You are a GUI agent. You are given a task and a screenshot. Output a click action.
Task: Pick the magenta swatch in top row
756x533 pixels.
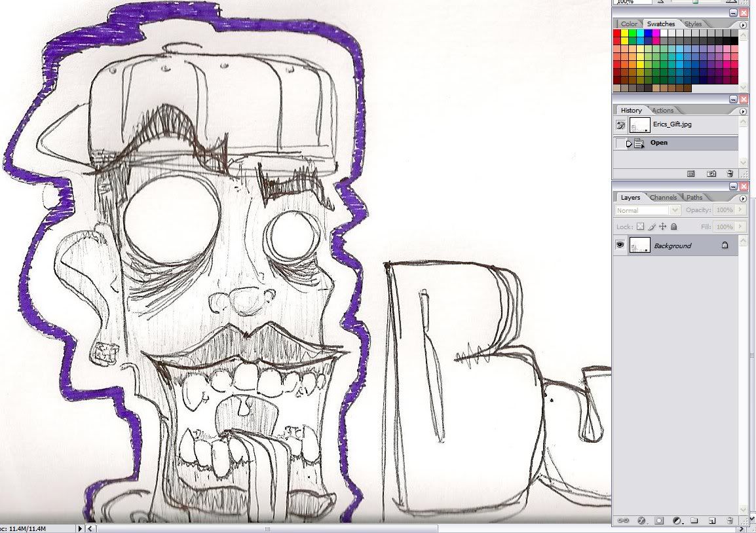[x=656, y=33]
